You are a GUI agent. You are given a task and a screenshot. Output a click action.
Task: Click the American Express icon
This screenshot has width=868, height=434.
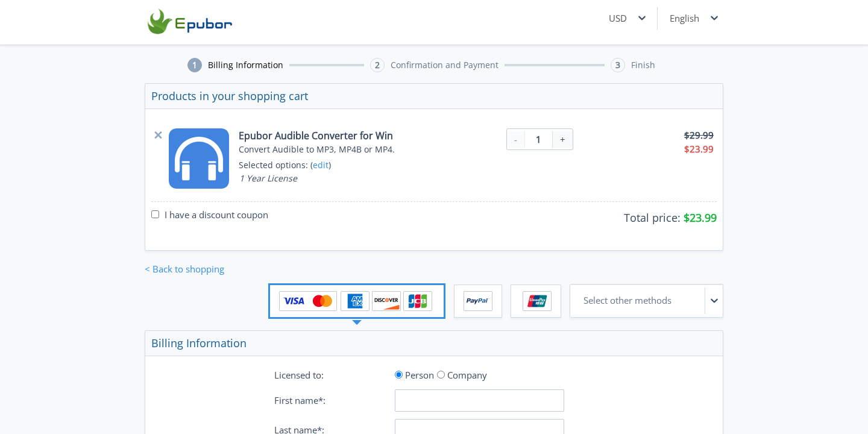(x=355, y=301)
